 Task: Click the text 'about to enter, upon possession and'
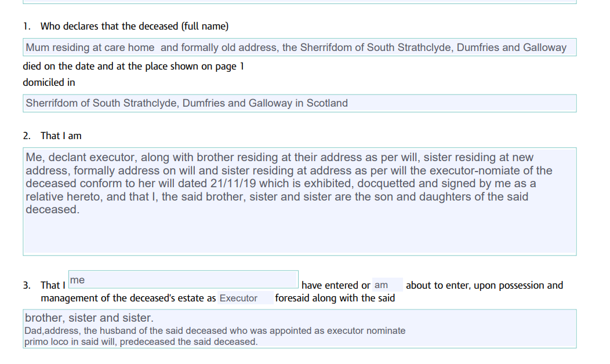point(484,285)
